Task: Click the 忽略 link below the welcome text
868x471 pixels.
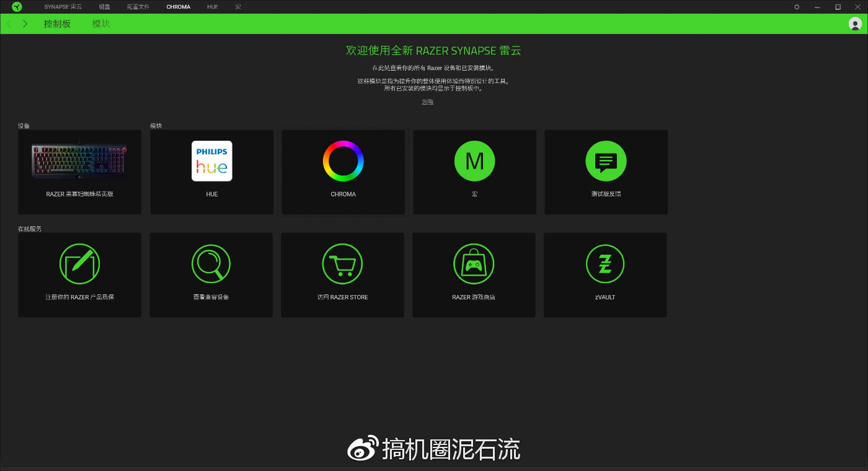Action: [427, 102]
